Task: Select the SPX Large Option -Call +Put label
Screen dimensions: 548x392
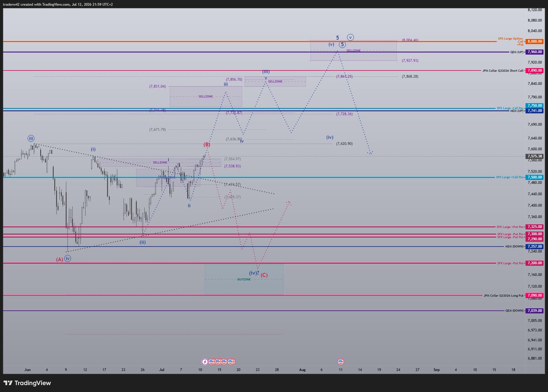Action: pyautogui.click(x=511, y=41)
